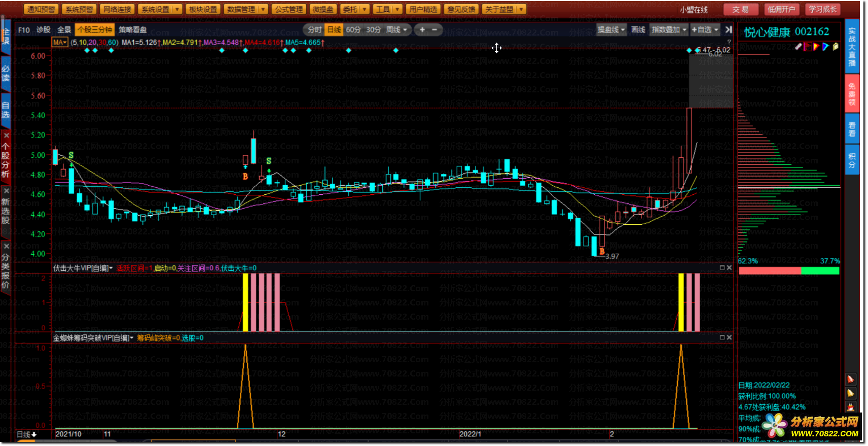Click the 62.3% red ratio bar
868x446 pixels.
[770, 271]
